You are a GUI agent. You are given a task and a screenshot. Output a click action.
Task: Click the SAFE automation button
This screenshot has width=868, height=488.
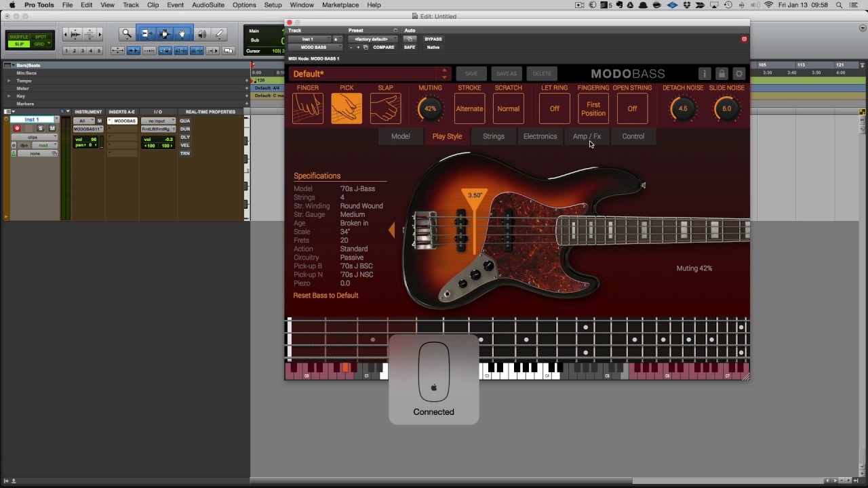click(x=410, y=47)
